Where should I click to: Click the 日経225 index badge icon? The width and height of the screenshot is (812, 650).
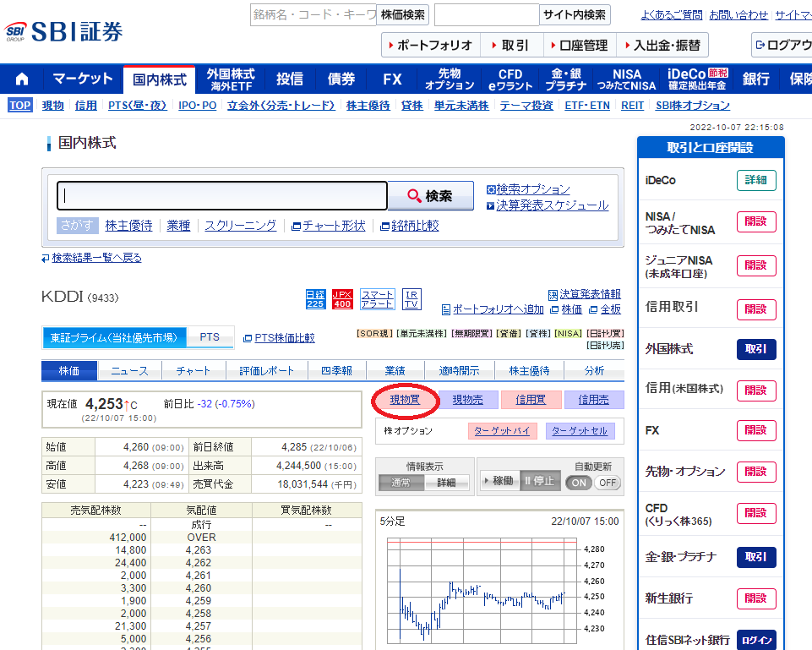(315, 298)
